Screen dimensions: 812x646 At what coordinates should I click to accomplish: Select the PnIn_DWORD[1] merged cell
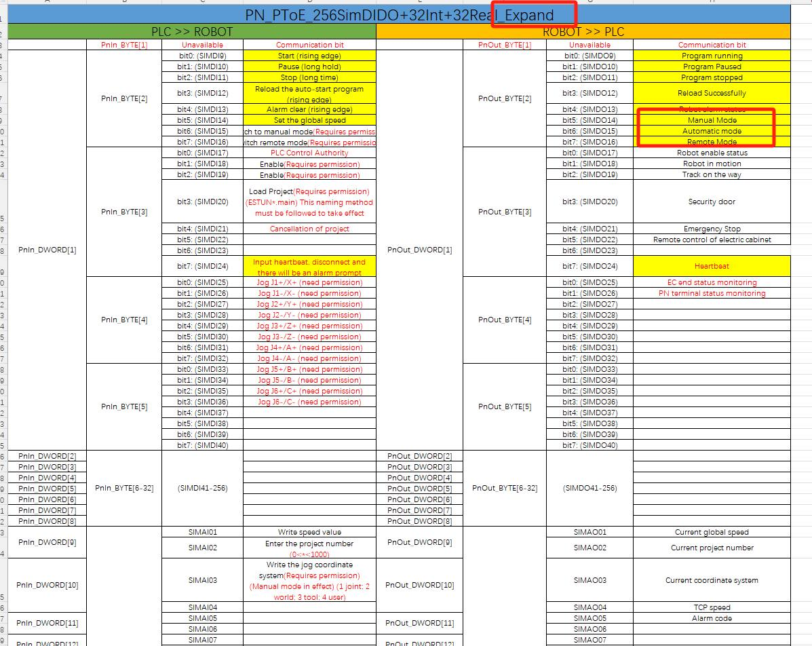(47, 250)
